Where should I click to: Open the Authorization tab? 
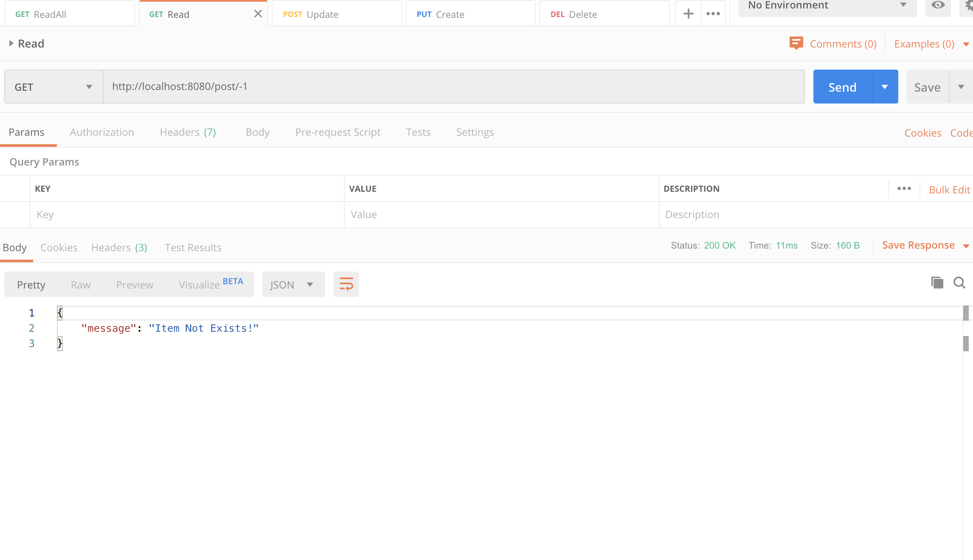pos(102,132)
